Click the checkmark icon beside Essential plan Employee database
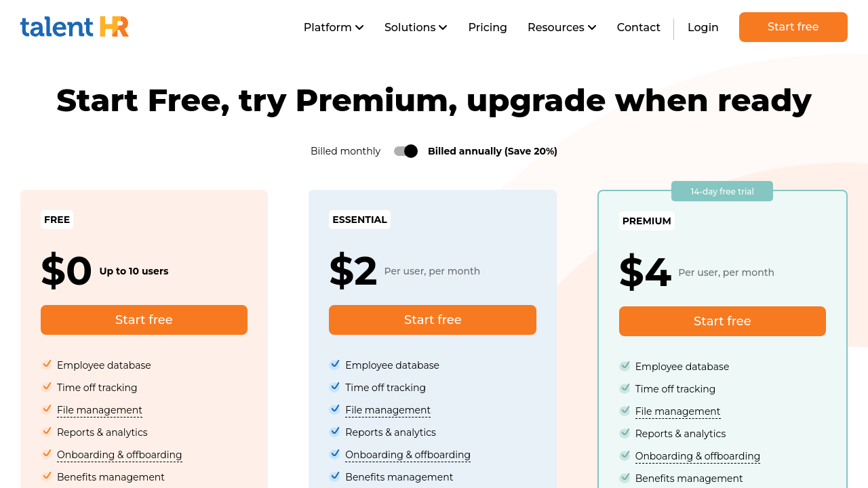 click(335, 365)
